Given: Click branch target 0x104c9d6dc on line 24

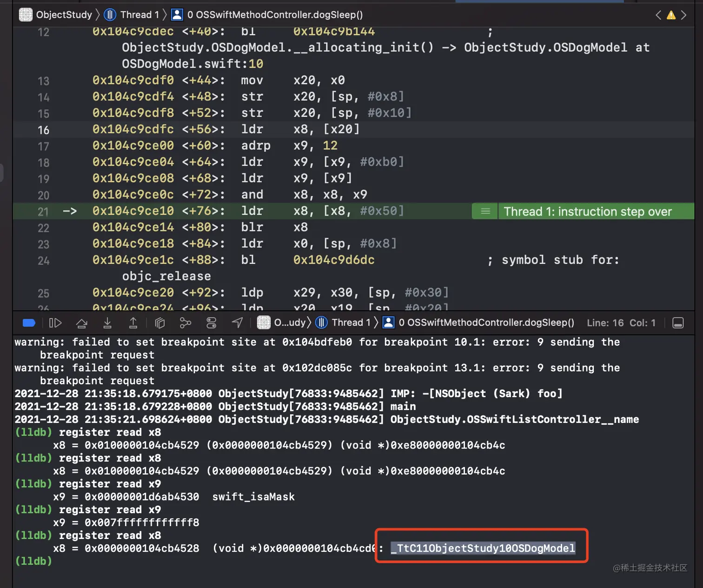Looking at the screenshot, I should coord(334,260).
